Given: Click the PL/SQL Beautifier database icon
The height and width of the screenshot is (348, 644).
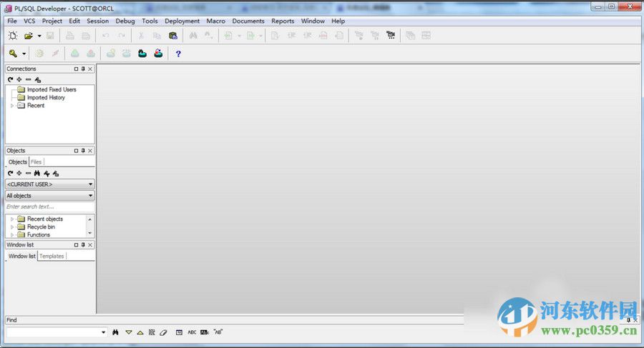Looking at the screenshot, I should (173, 36).
